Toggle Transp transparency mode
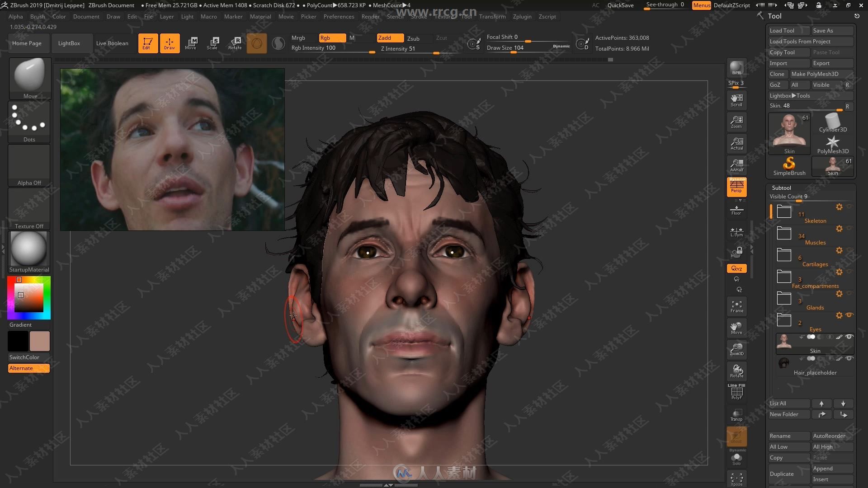This screenshot has height=488, width=868. point(736,415)
